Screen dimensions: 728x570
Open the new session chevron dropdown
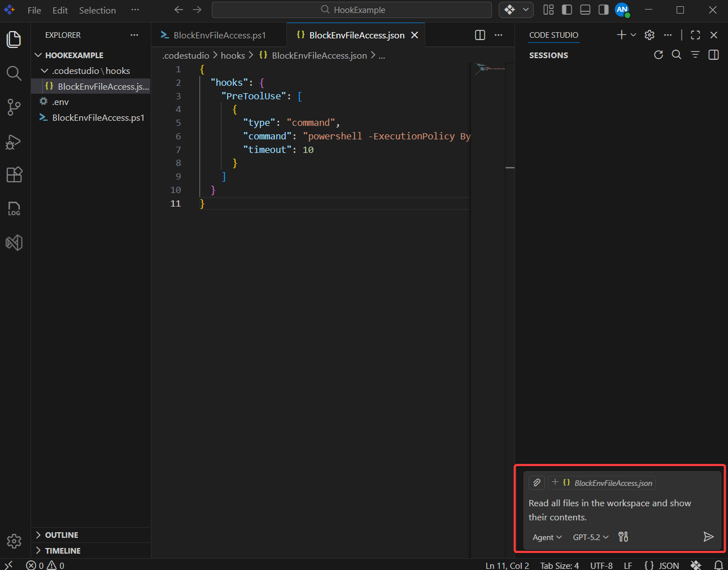click(x=633, y=34)
